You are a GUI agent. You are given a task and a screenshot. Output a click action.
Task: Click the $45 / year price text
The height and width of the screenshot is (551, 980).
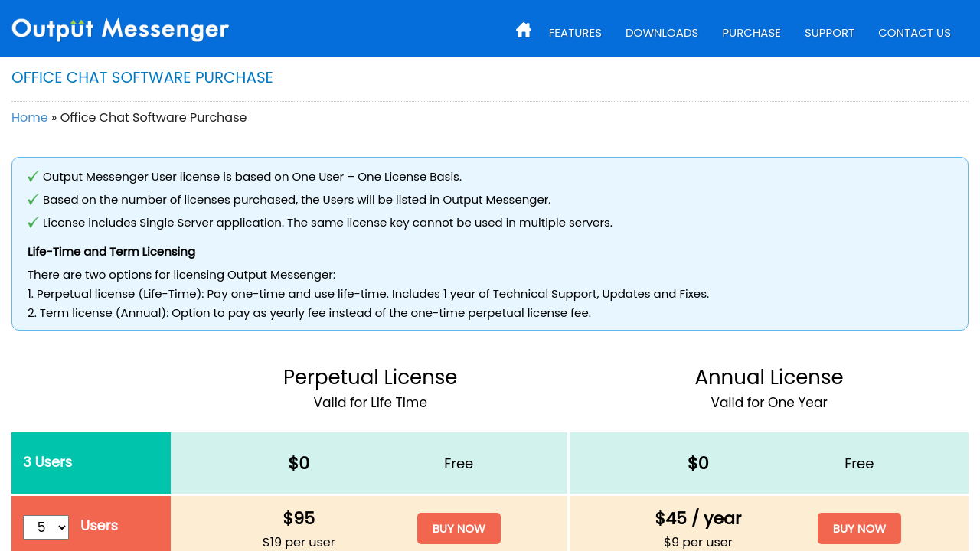click(697, 518)
